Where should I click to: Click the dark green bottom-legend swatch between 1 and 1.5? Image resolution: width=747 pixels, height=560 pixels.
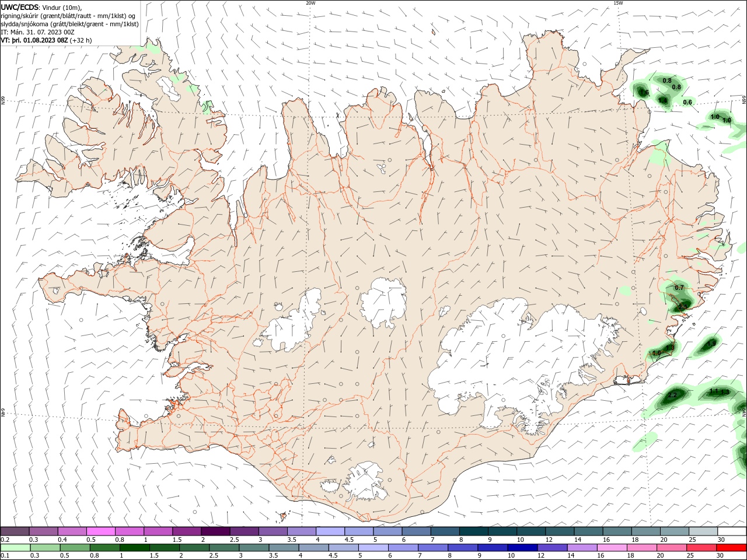coord(134,548)
